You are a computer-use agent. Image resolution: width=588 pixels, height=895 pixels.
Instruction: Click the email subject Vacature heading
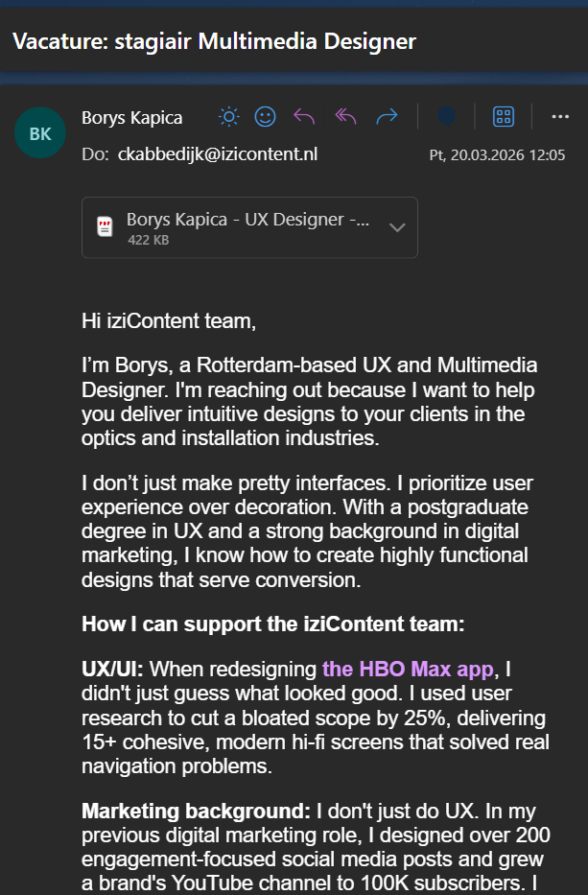[214, 41]
